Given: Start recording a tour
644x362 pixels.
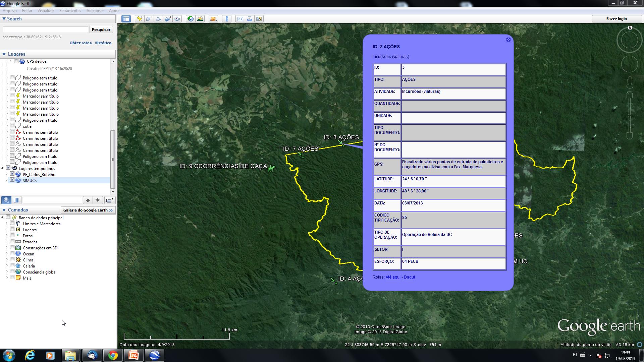Looking at the screenshot, I should pyautogui.click(x=177, y=19).
